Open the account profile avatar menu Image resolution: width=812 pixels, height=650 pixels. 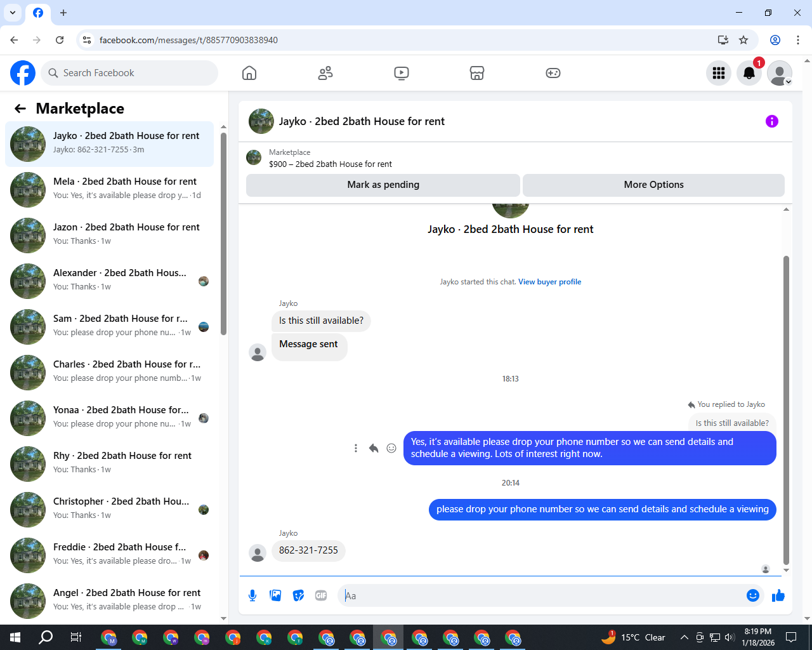pos(780,73)
